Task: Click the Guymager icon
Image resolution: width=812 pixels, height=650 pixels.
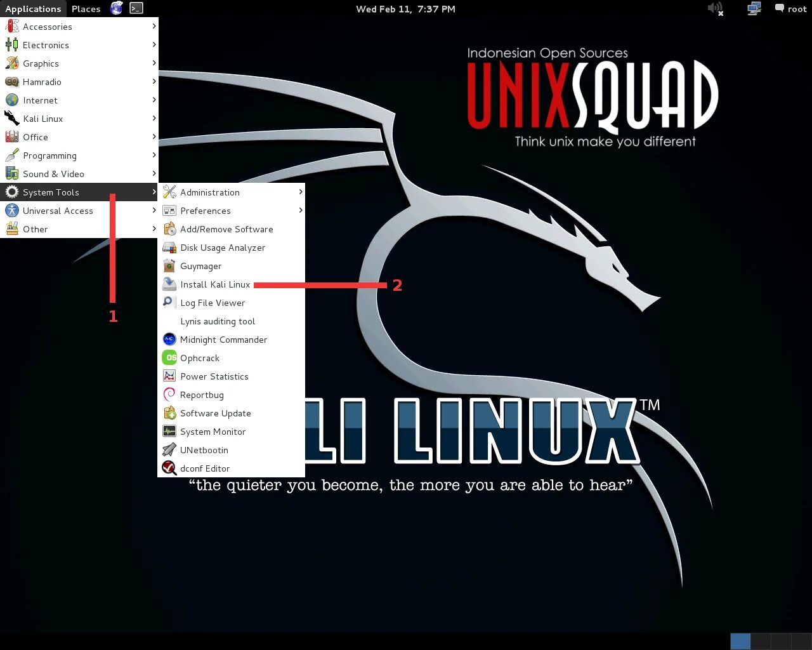Action: click(x=169, y=266)
